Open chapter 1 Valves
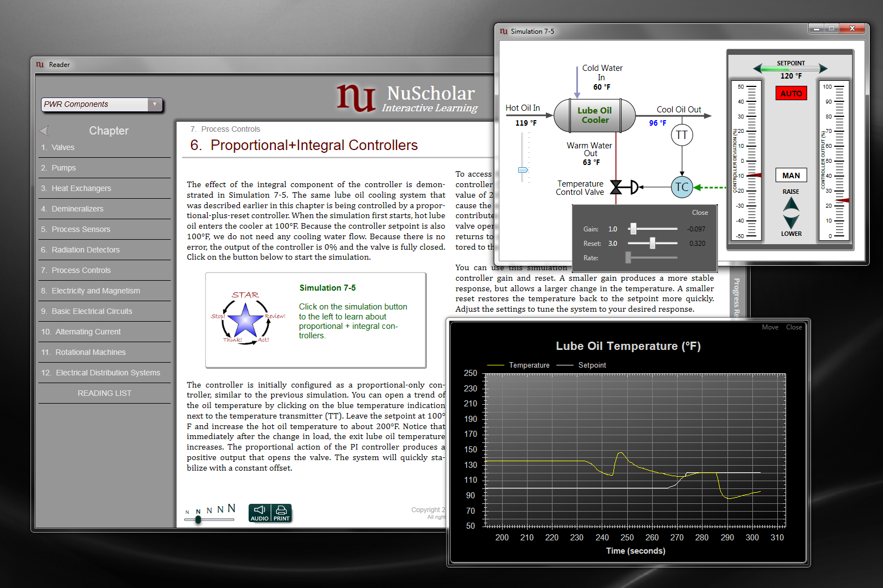The height and width of the screenshot is (588, 883). (x=105, y=147)
